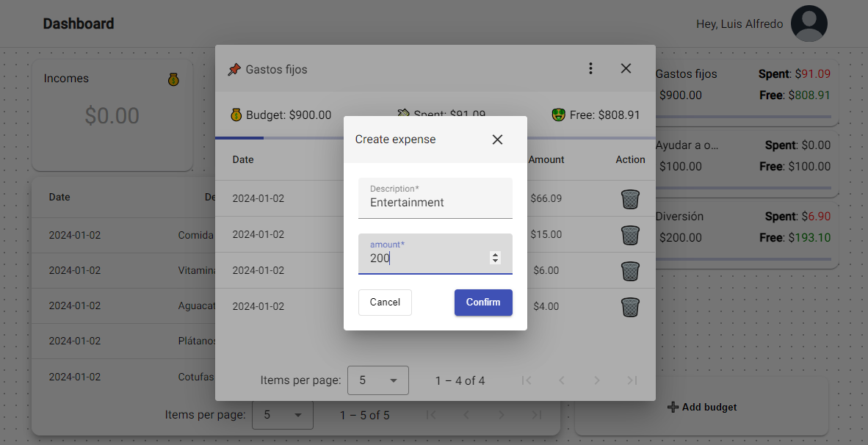This screenshot has height=445, width=868.
Task: Click the 1 – 5 of 5 range label
Action: [365, 415]
